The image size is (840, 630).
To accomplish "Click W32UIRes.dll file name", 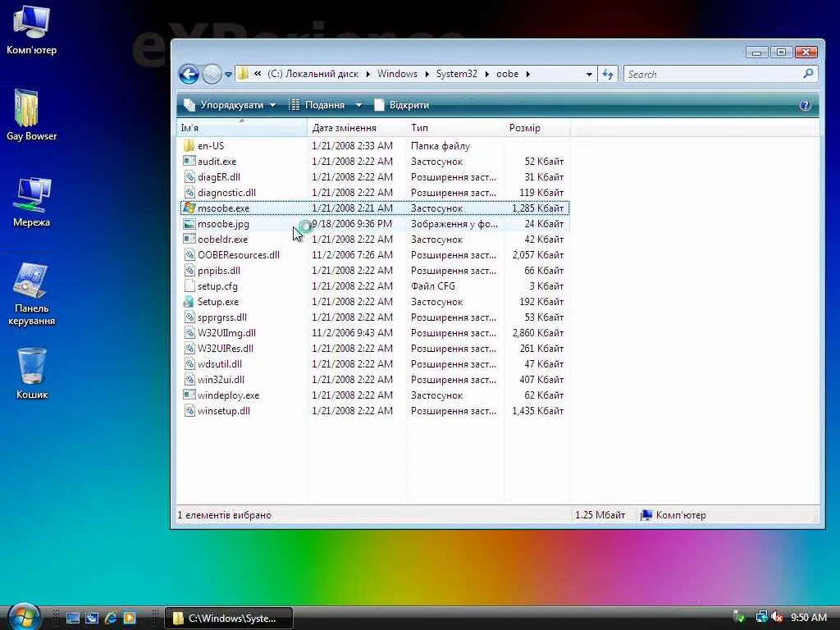I will point(225,348).
